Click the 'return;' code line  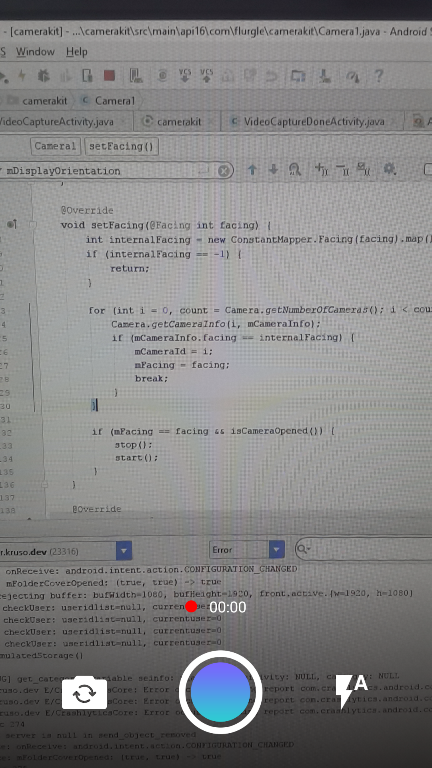point(130,268)
